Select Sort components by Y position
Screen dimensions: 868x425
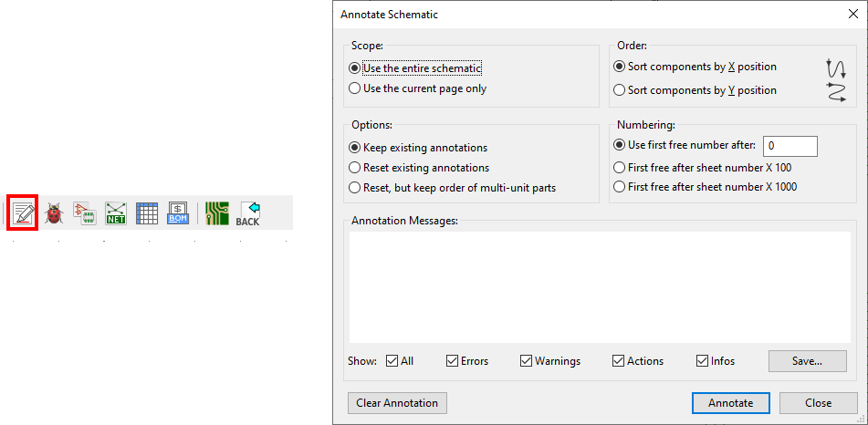[695, 90]
